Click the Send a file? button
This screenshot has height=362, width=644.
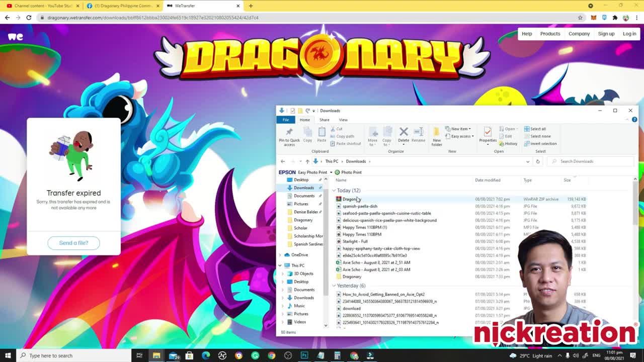click(x=73, y=243)
